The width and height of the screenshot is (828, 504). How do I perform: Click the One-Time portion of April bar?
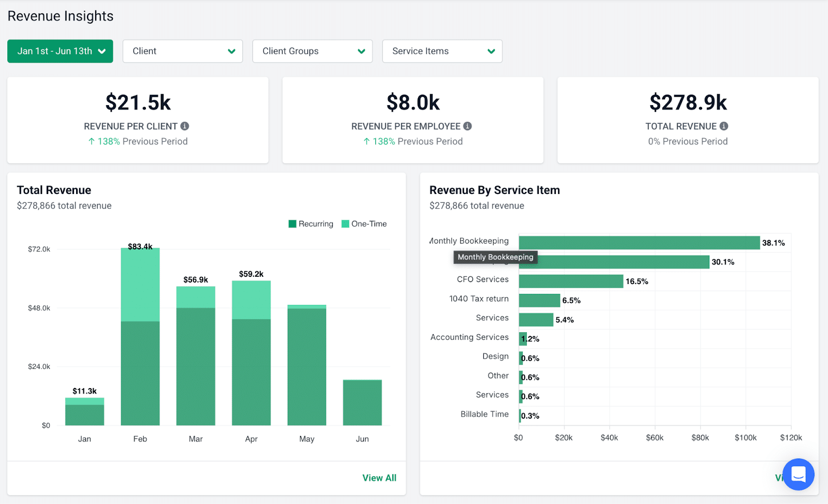tap(251, 300)
